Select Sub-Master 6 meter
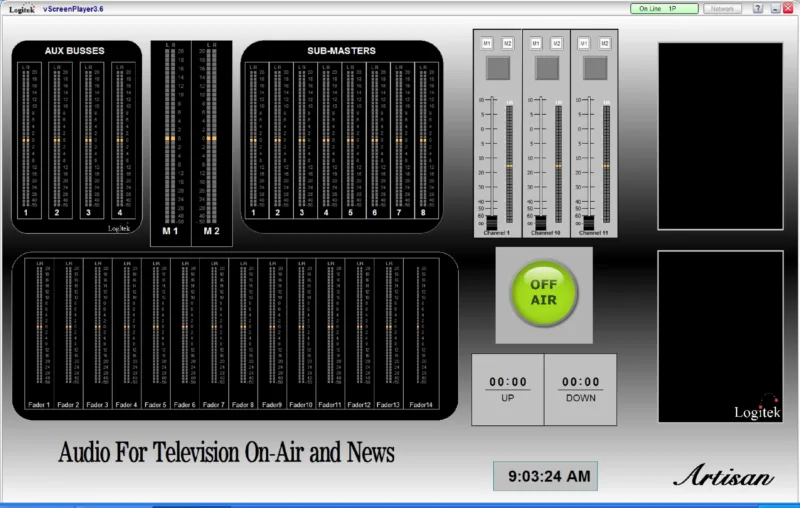 pyautogui.click(x=378, y=140)
